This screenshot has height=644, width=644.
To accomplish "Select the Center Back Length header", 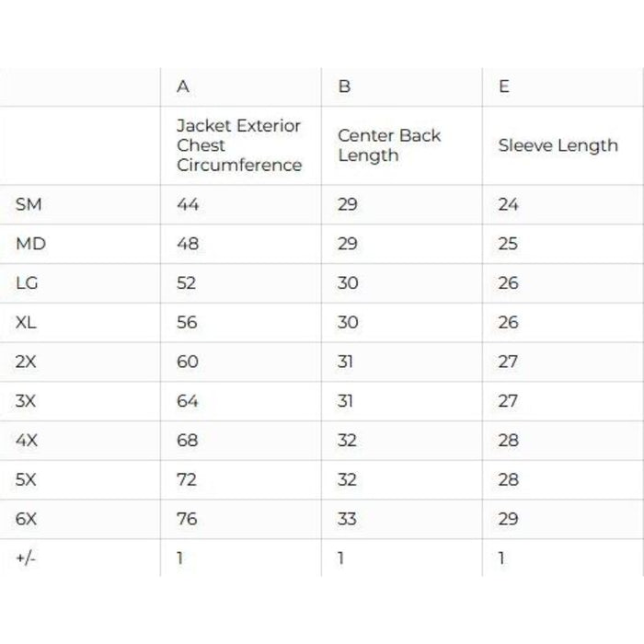I will pos(389,145).
